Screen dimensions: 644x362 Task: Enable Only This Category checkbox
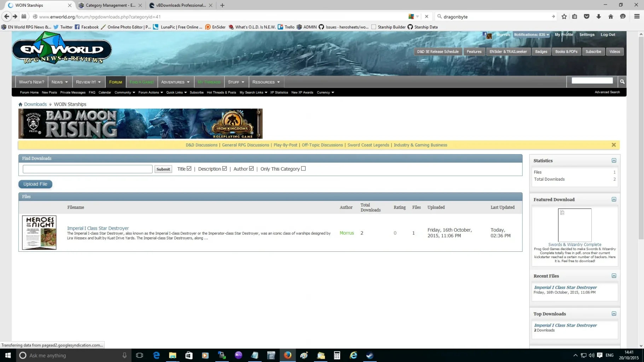click(x=303, y=169)
